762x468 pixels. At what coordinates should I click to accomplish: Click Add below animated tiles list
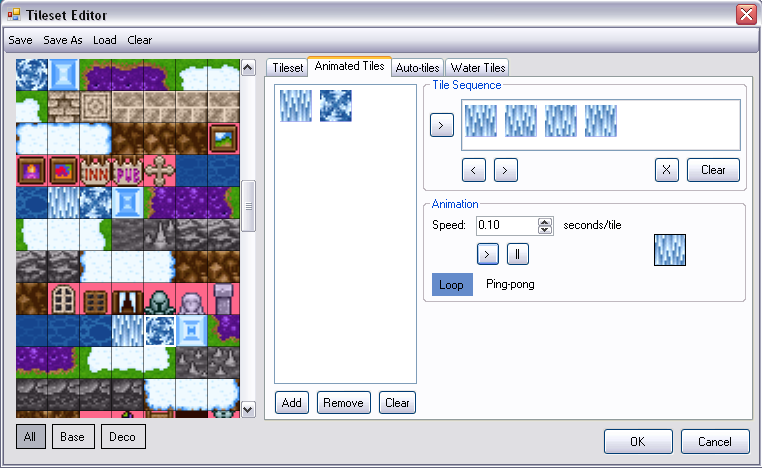[x=292, y=403]
